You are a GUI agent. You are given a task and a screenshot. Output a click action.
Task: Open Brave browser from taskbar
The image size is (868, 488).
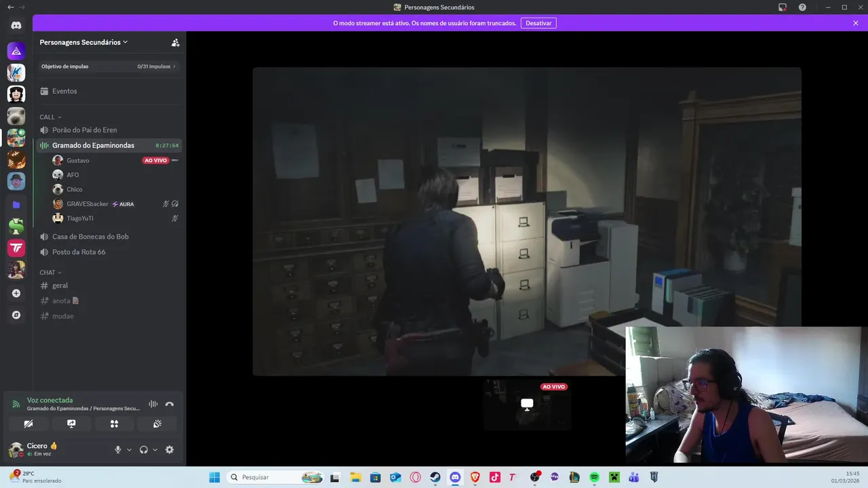[475, 477]
